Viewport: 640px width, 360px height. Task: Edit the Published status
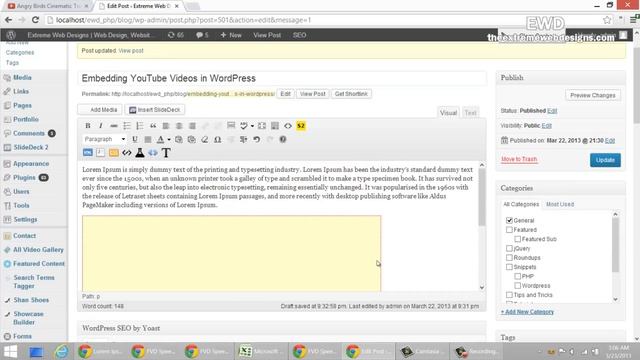pyautogui.click(x=552, y=111)
